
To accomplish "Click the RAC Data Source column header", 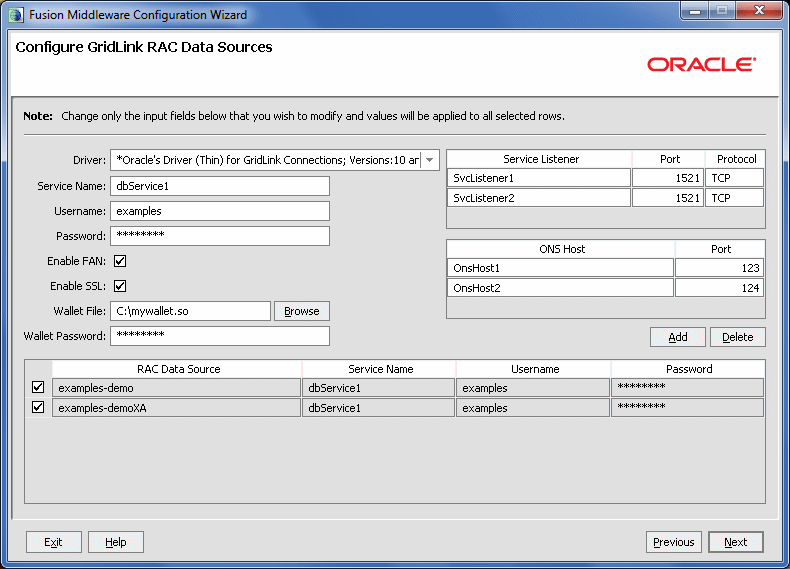I will pyautogui.click(x=178, y=369).
